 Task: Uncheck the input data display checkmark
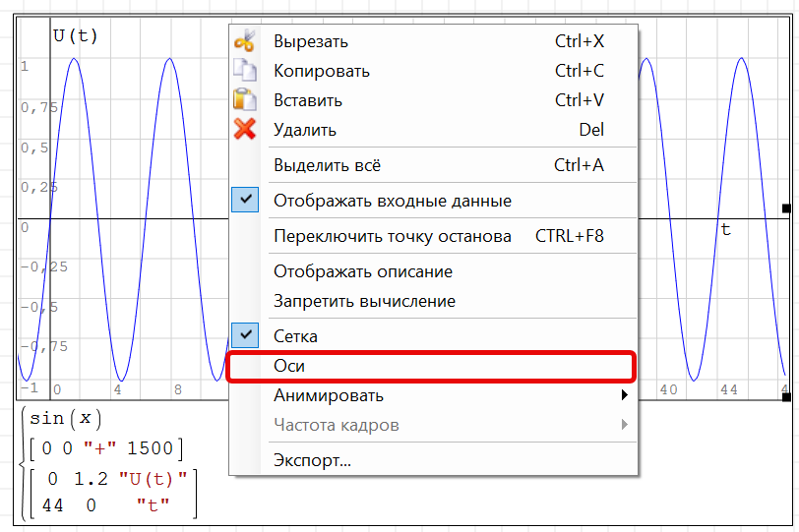(245, 201)
